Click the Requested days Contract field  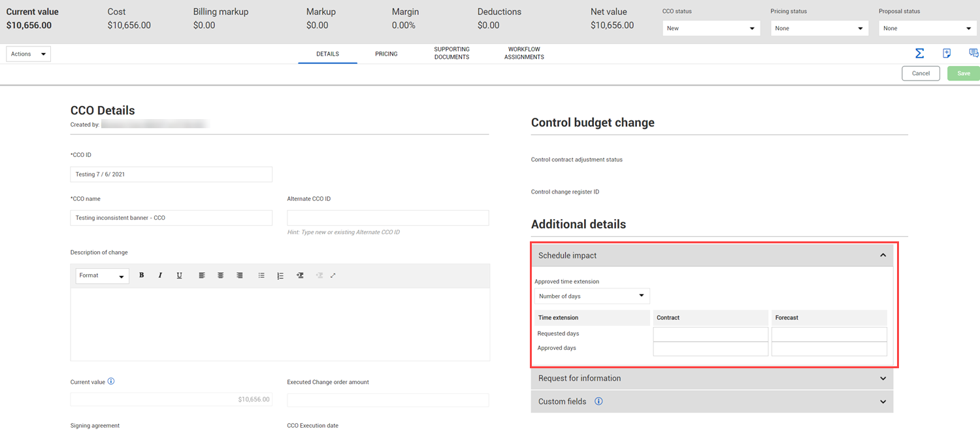point(711,334)
